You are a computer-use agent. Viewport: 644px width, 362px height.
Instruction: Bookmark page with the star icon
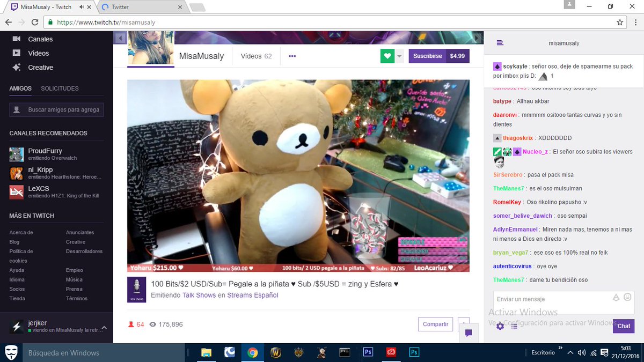[620, 23]
